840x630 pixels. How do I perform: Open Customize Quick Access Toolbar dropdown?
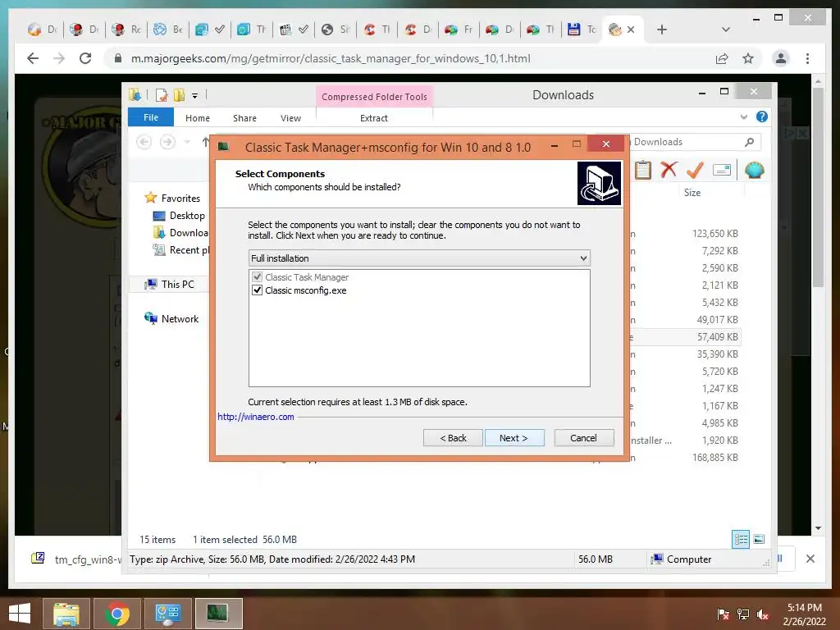(x=195, y=96)
